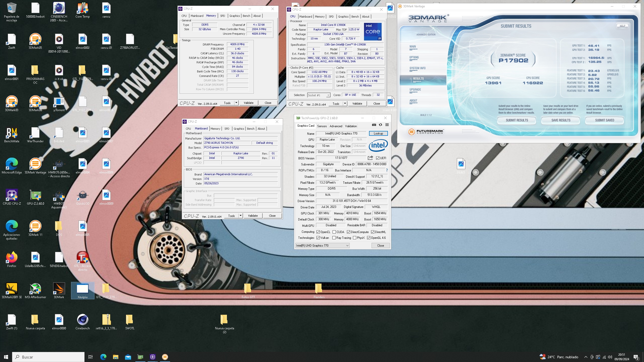Select 3DMark06 desktop icon

(35, 104)
